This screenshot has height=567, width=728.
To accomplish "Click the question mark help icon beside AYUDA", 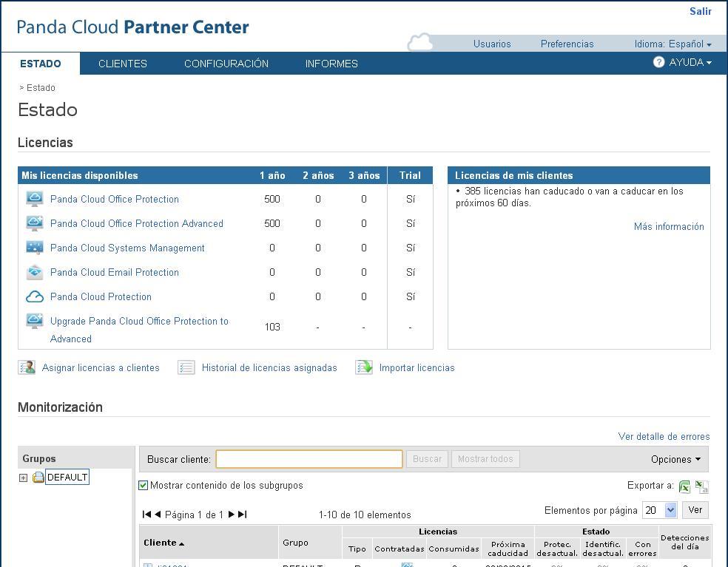I will tap(658, 61).
